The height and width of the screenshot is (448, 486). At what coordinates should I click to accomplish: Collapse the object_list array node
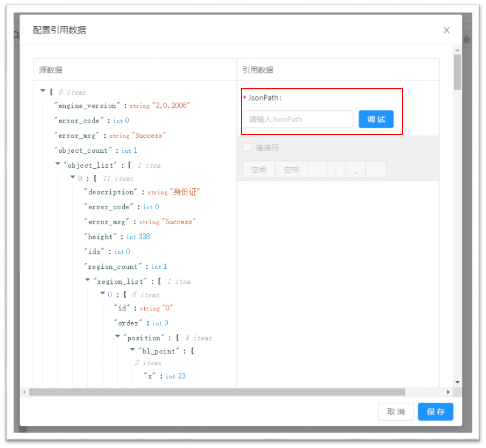[x=58, y=163]
